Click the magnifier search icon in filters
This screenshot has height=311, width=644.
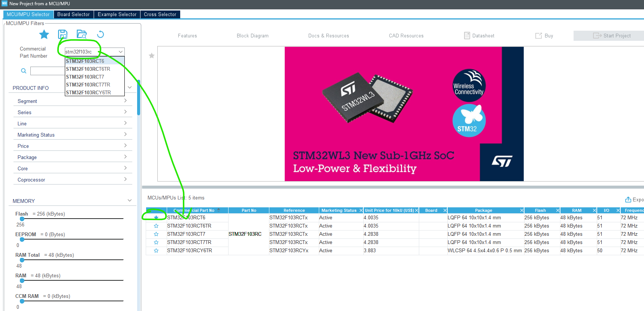pos(24,71)
